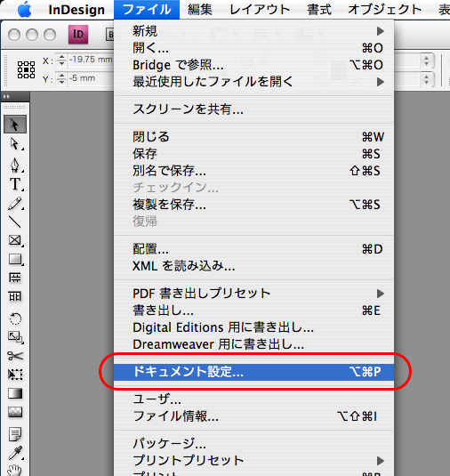Open the プリントプリセット submenu
The width and height of the screenshot is (450, 476).
pos(254,461)
